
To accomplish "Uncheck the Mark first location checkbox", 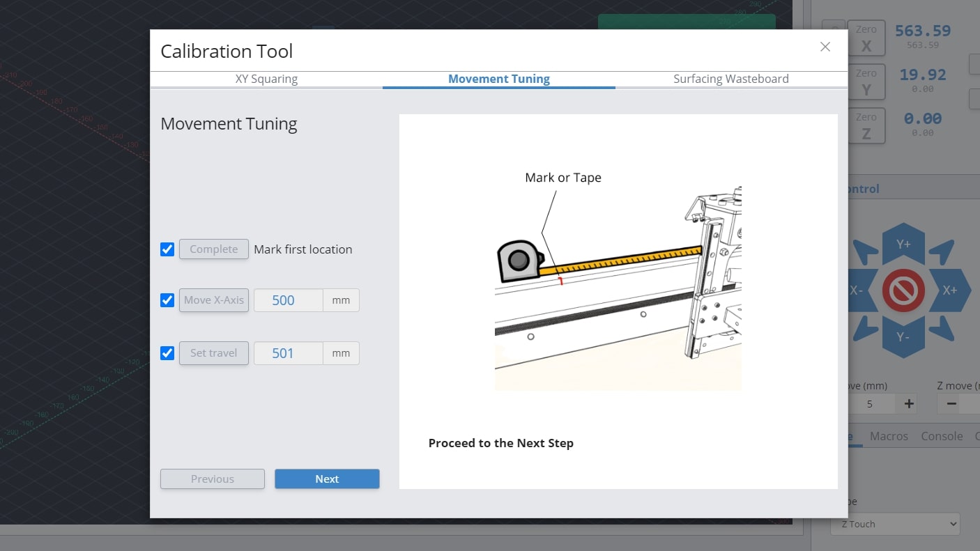I will (167, 249).
